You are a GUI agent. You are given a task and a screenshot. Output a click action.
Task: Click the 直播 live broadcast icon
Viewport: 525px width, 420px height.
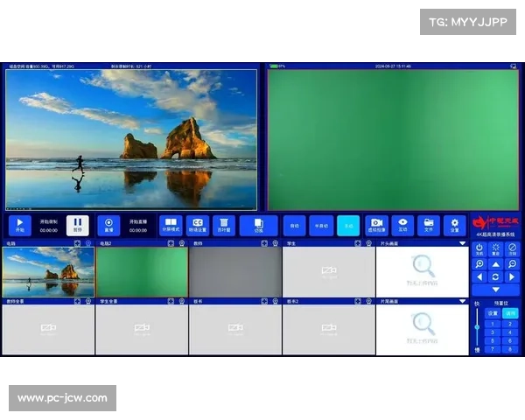(108, 226)
